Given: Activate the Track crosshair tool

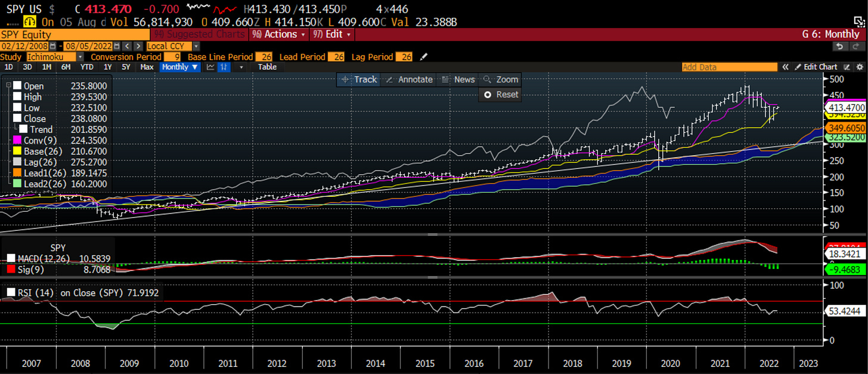Looking at the screenshot, I should click(x=358, y=79).
